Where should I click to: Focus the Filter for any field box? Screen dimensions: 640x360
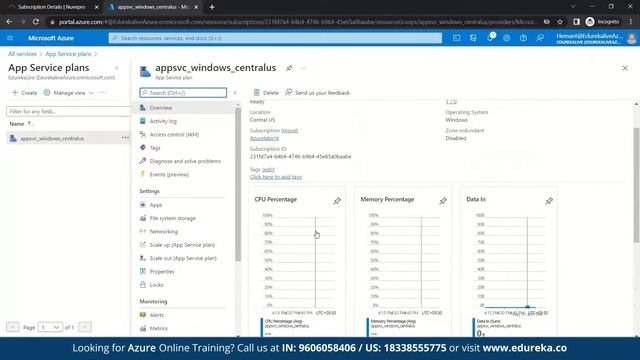click(68, 111)
